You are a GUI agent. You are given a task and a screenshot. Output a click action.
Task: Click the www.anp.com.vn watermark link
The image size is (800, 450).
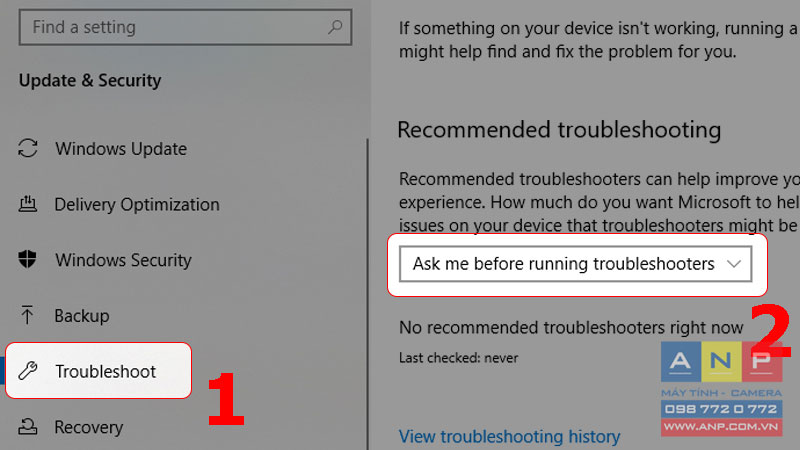coord(721,427)
